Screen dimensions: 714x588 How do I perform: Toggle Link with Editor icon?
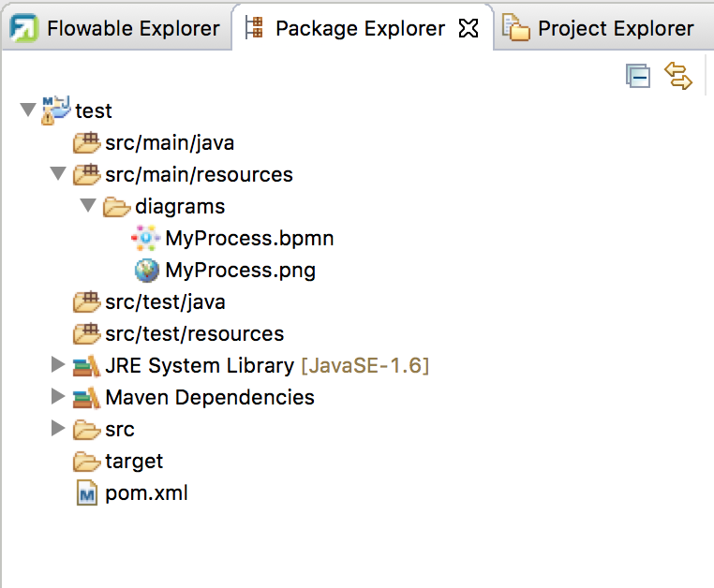678,76
